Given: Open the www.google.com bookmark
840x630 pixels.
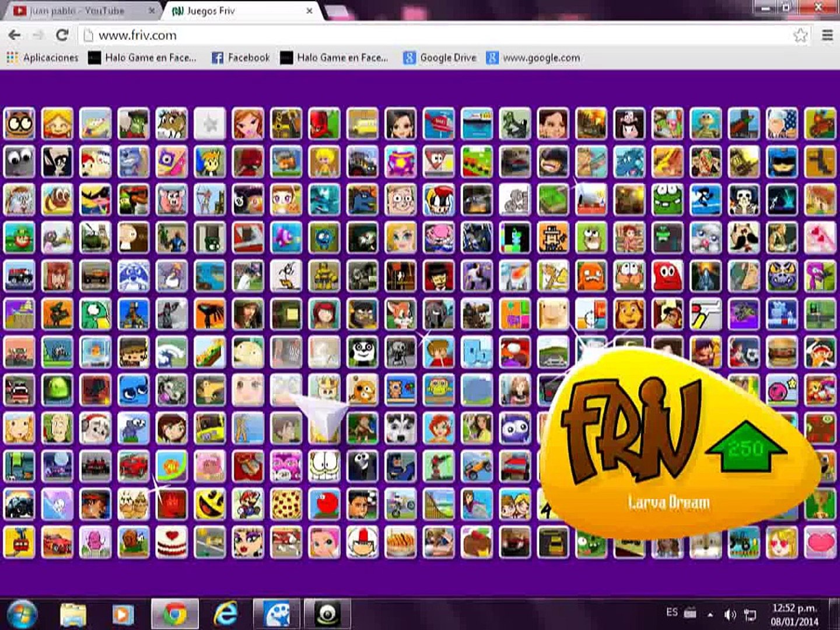Looking at the screenshot, I should (x=534, y=57).
